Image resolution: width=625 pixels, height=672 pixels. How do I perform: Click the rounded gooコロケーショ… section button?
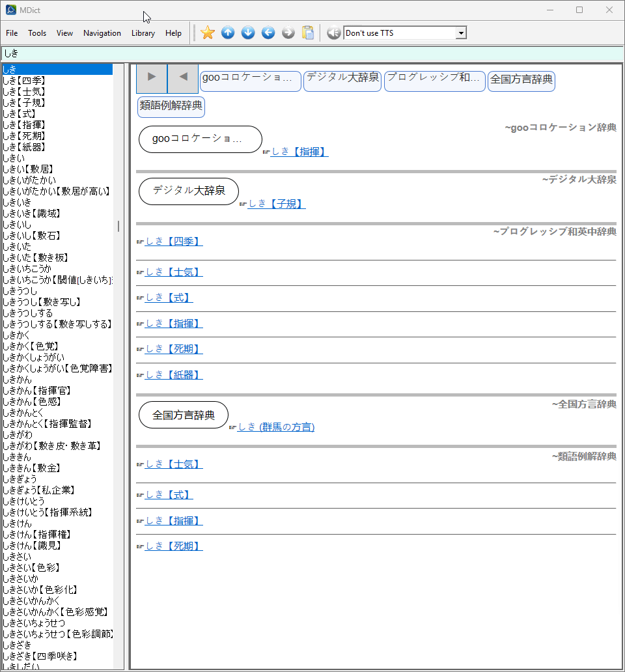[x=200, y=139]
